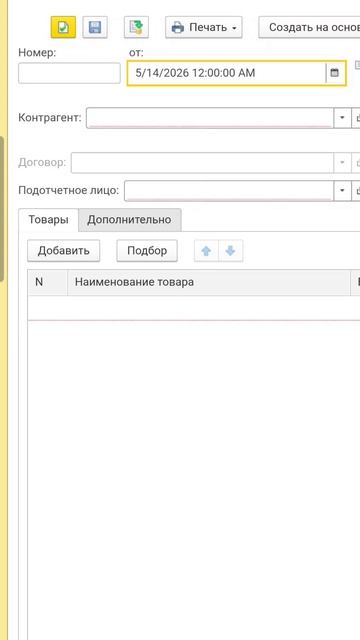Move row down with the down arrow icon
The height and width of the screenshot is (640, 360).
231,251
